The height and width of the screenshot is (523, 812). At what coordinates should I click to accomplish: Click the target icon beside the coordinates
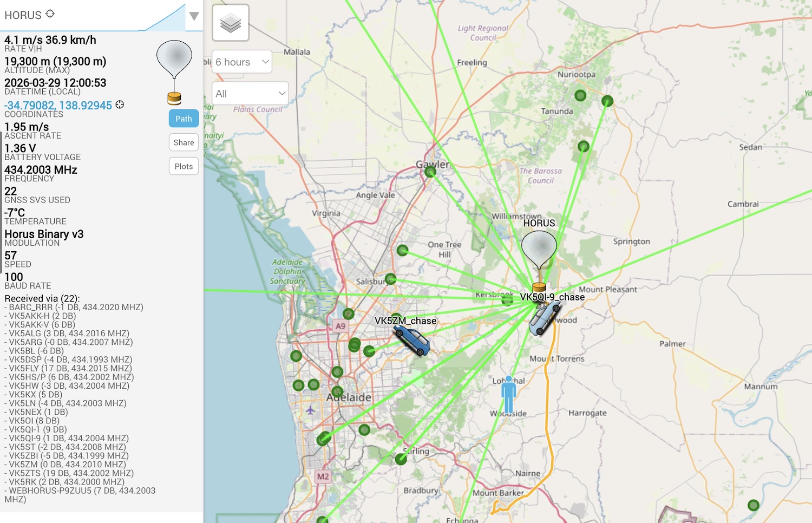click(x=120, y=104)
